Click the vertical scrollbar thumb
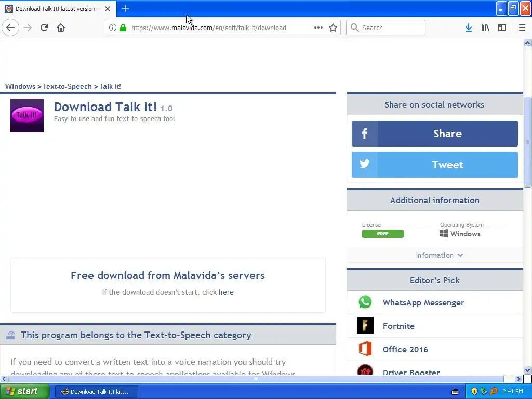Screen dimensions: 532x399 (527, 142)
